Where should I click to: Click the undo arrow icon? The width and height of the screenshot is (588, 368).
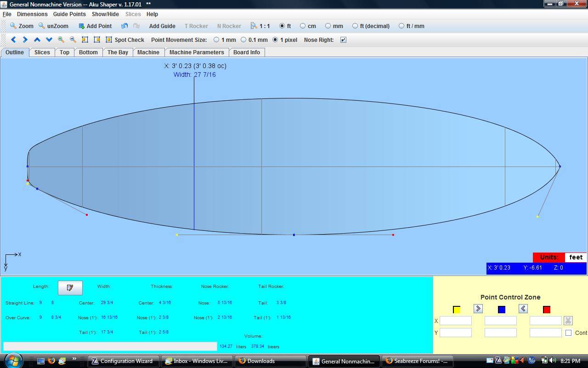[x=124, y=26]
